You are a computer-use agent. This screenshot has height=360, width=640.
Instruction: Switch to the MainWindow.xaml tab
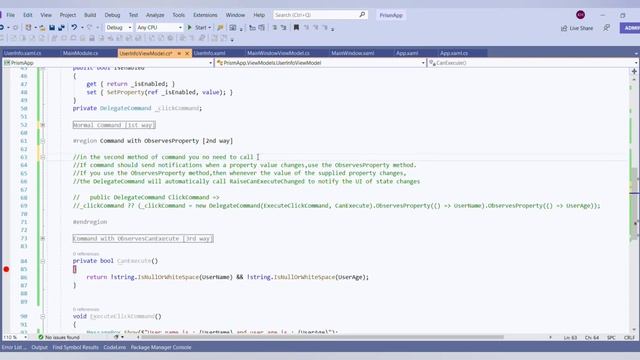coord(353,53)
